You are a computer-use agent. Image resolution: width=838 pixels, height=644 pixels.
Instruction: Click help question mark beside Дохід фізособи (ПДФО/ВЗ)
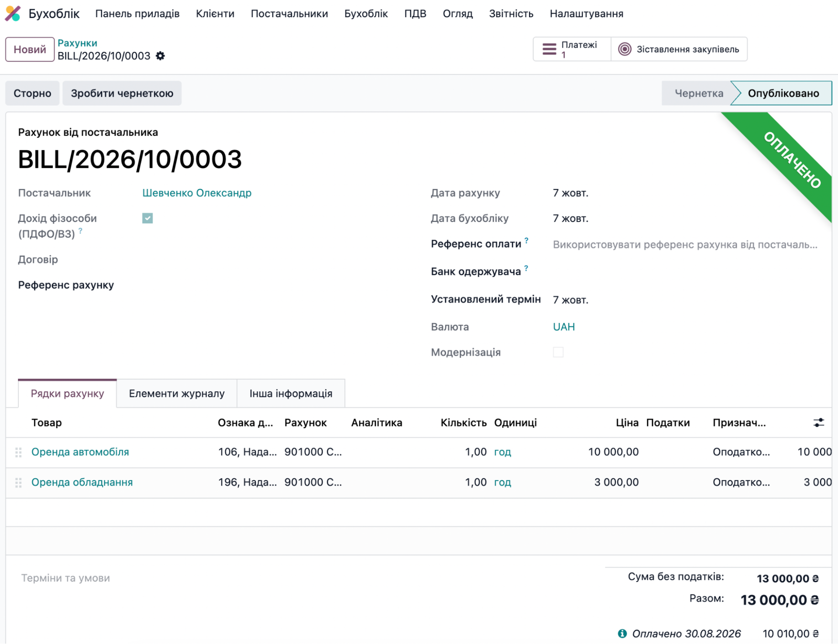(x=80, y=231)
